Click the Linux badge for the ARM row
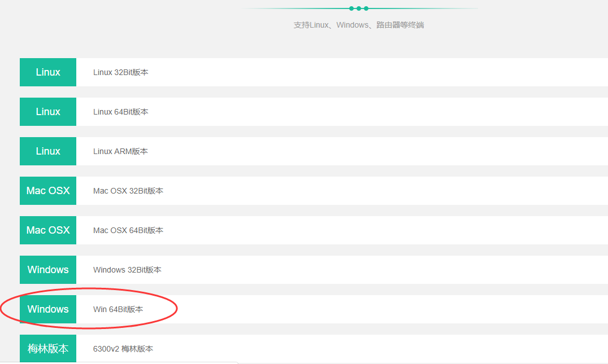 (x=48, y=151)
